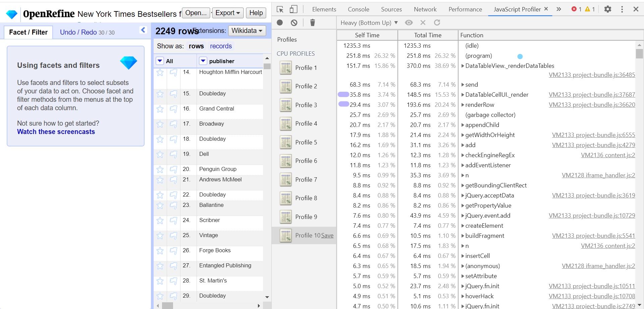
Task: Click the OpenRefine diamond logo
Action: 12,14
